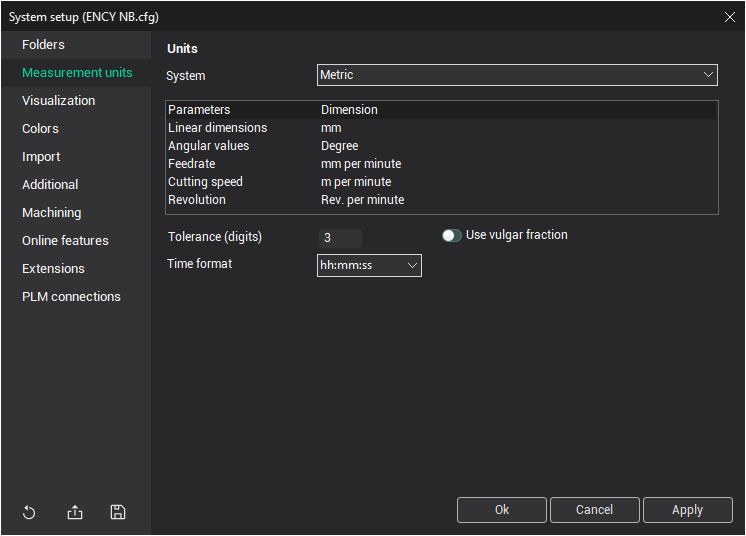The width and height of the screenshot is (746, 536).
Task: Click the save settings floppy icon
Action: click(x=118, y=513)
